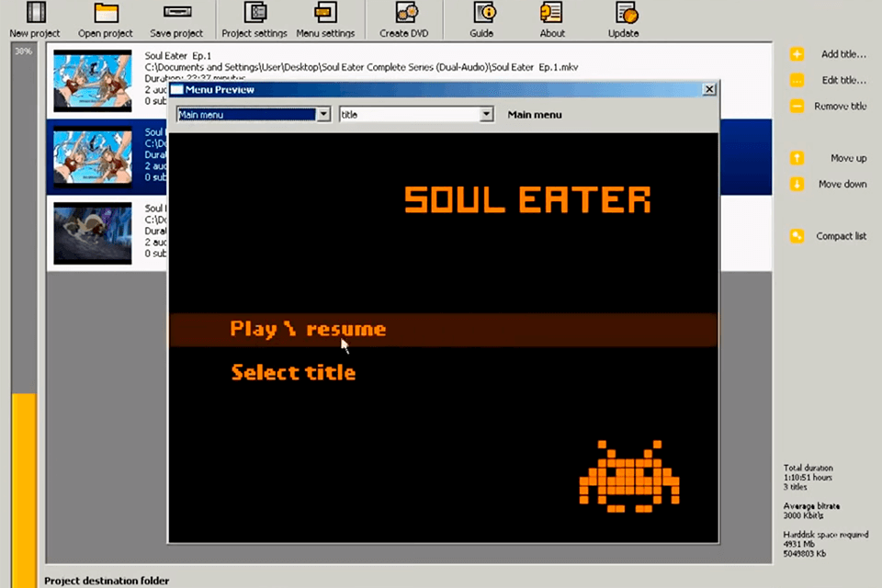Screen dimensions: 882x588
Task: Click the Update icon
Action: pos(624,14)
